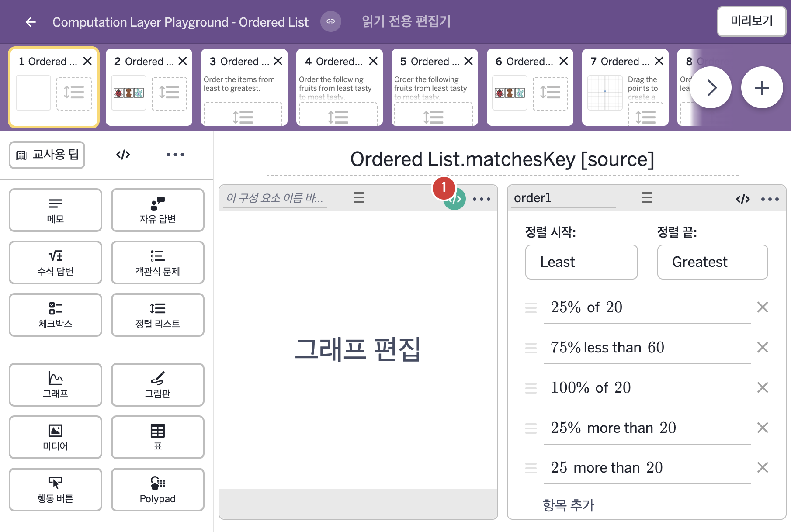Image resolution: width=791 pixels, height=532 pixels.
Task: Open 교사용 팁 teacher tips
Action: tap(47, 155)
